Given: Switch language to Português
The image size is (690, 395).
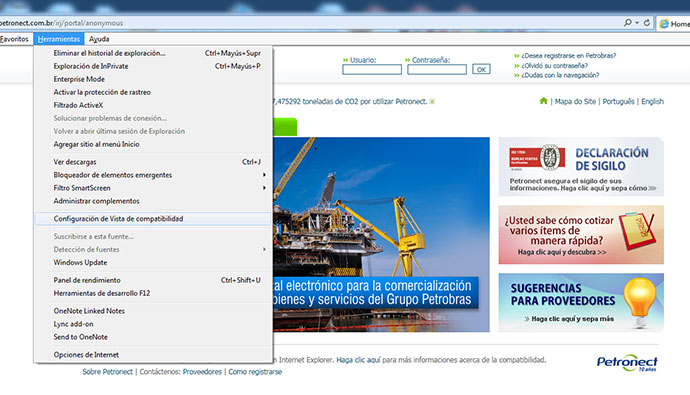Looking at the screenshot, I should 618,102.
